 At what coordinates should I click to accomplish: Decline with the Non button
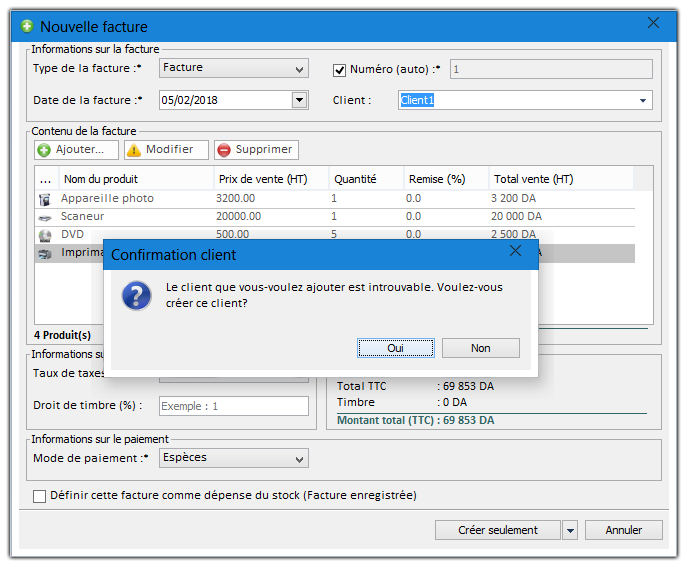pos(480,348)
